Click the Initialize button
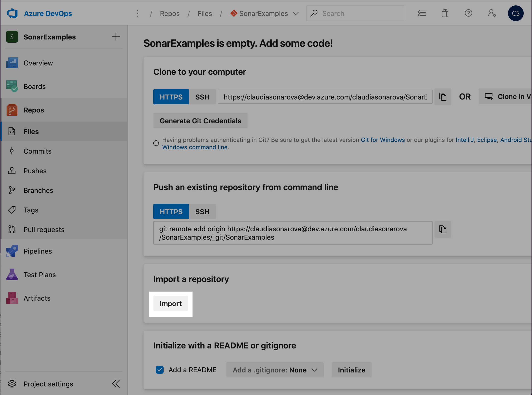532x395 pixels. pos(351,370)
